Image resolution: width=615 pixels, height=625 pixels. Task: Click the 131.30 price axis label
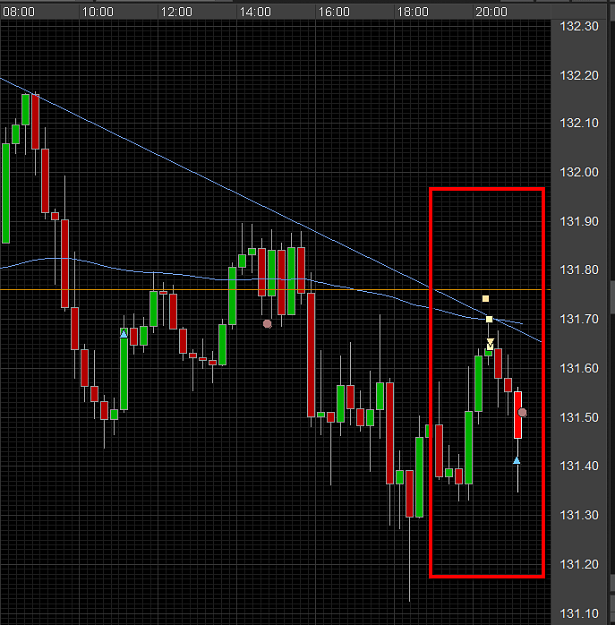(579, 515)
